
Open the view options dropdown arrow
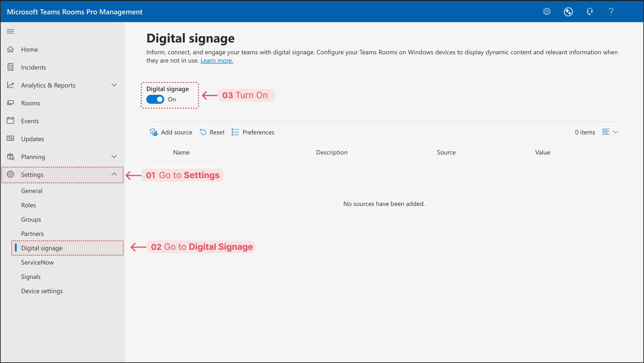[x=616, y=132]
